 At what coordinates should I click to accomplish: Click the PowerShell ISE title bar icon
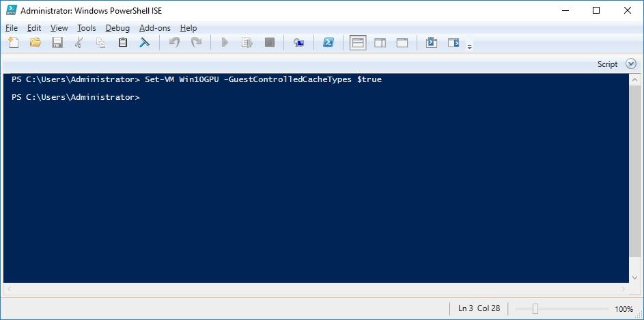[12, 10]
